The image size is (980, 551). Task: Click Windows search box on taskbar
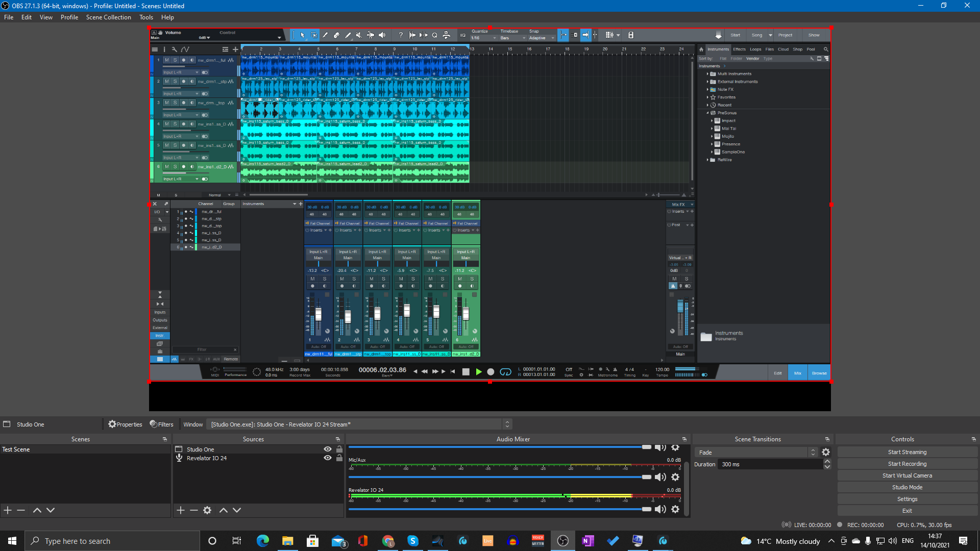(x=112, y=541)
